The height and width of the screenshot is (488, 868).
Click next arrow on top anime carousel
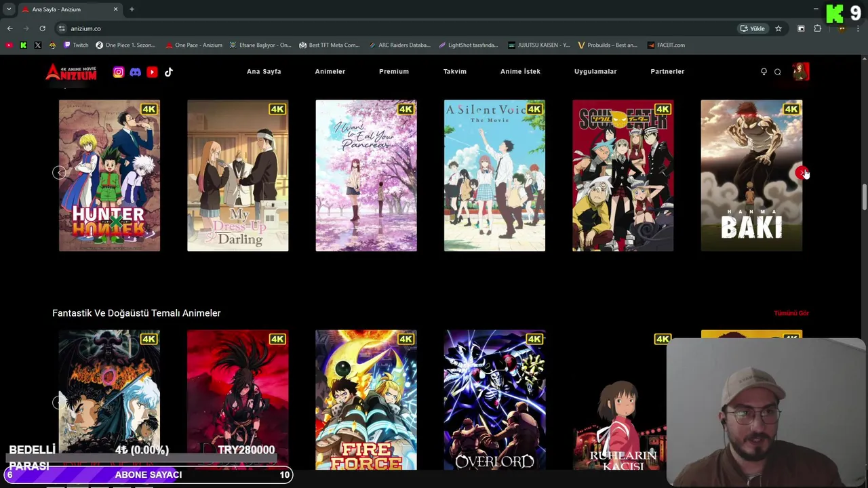(802, 174)
